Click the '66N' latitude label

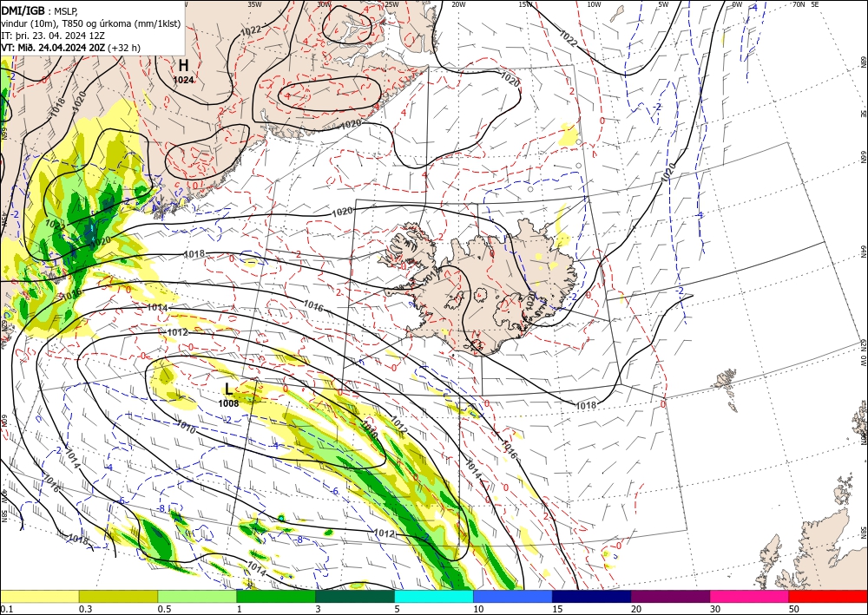(863, 158)
